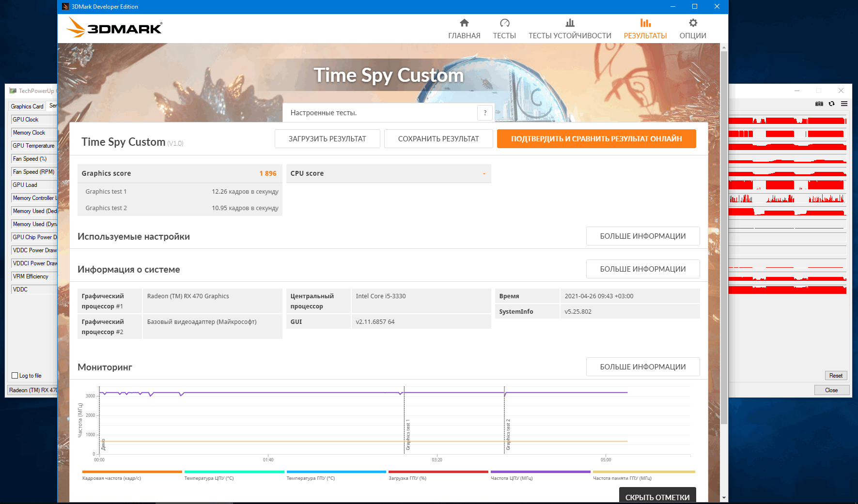
Task: Switch to the ТЕСТЫ tab
Action: point(504,29)
